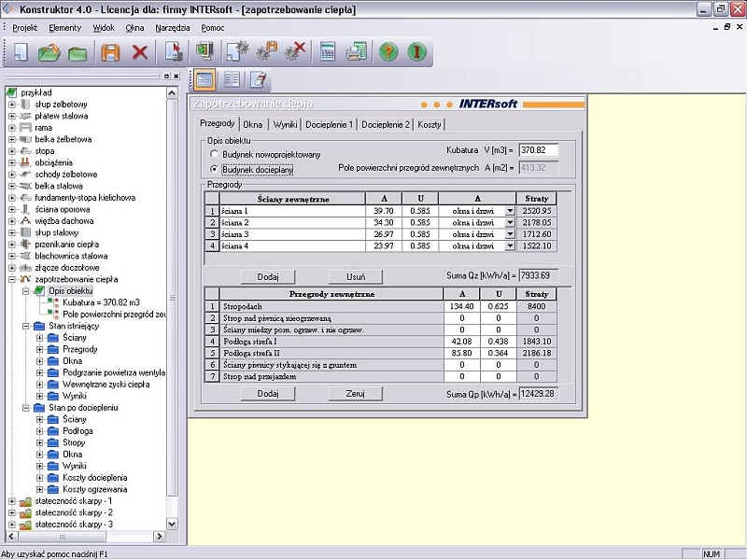Expand the płatew stalowa tree node
This screenshot has width=747, height=560.
click(12, 116)
